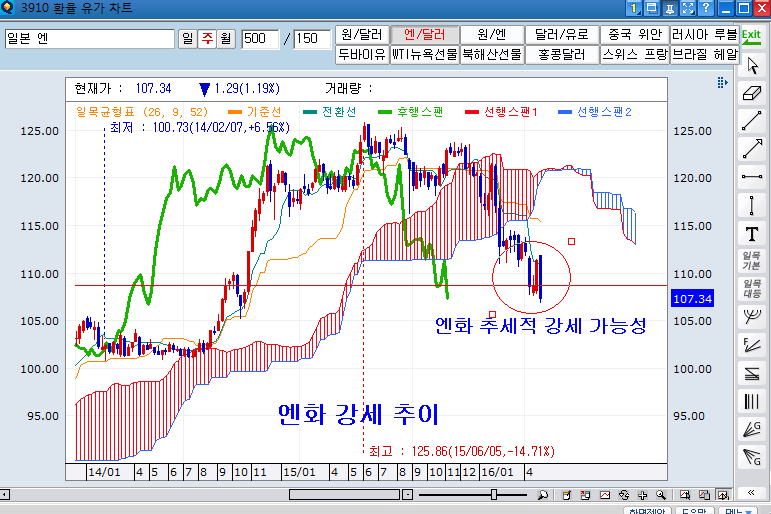This screenshot has height=514, width=771.
Task: Select the eraser tool in right toolbar
Action: (x=752, y=93)
